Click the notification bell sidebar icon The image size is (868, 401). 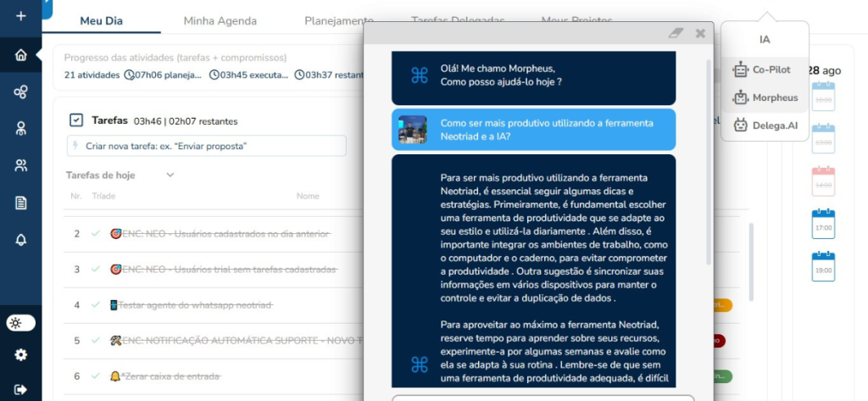click(20, 240)
